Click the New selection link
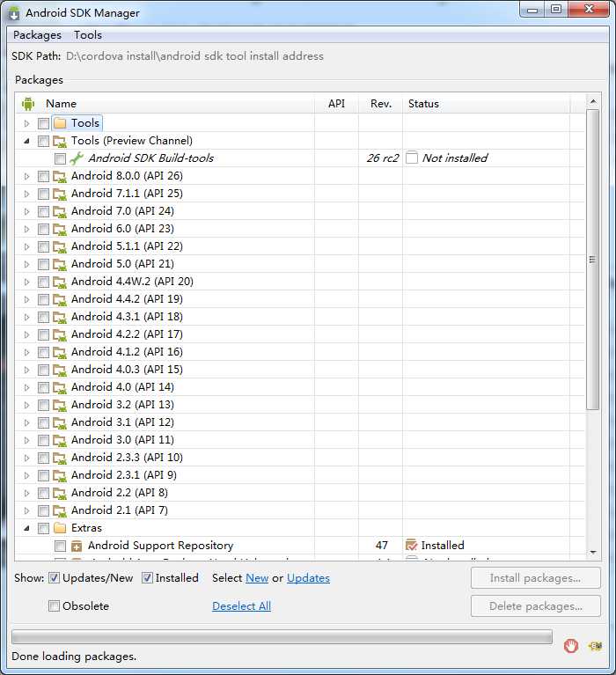The width and height of the screenshot is (616, 675). point(257,577)
